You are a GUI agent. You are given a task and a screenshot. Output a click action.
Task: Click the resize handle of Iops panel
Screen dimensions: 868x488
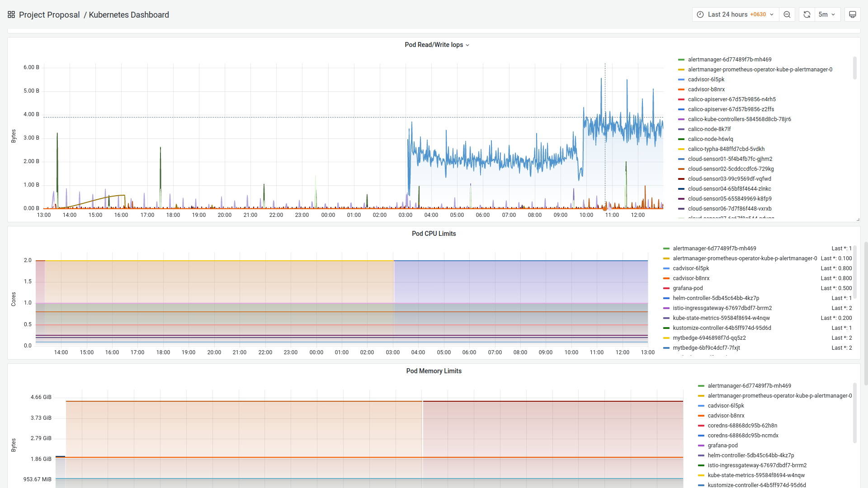click(x=858, y=220)
